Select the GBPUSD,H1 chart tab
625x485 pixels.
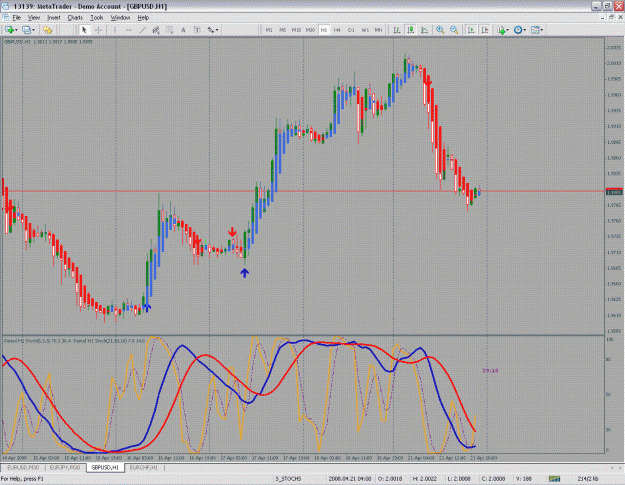105,467
